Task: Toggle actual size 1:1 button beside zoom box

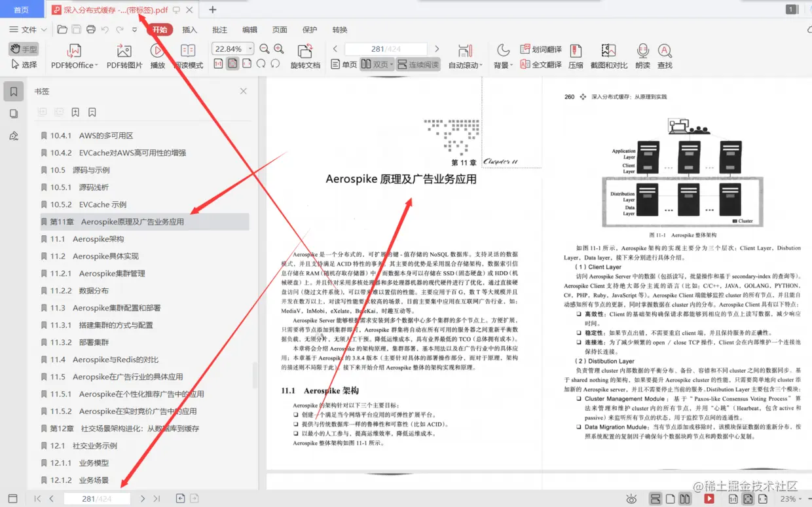Action: pyautogui.click(x=218, y=64)
